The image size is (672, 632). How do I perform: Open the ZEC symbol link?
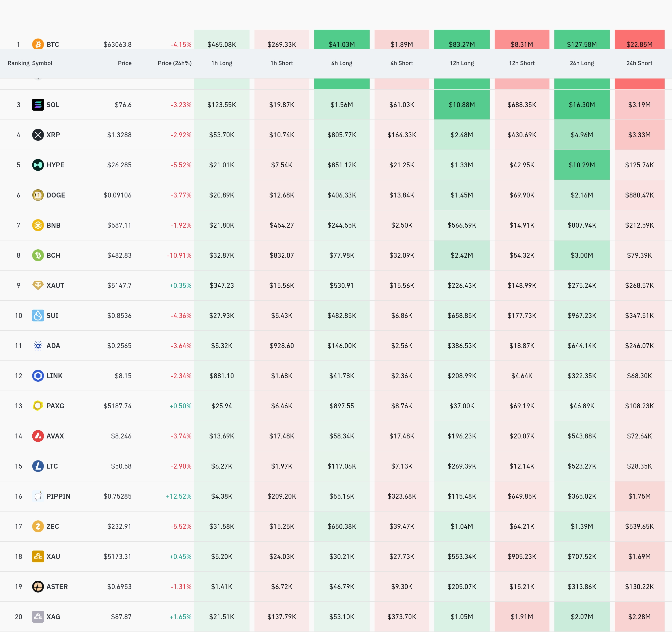(52, 526)
